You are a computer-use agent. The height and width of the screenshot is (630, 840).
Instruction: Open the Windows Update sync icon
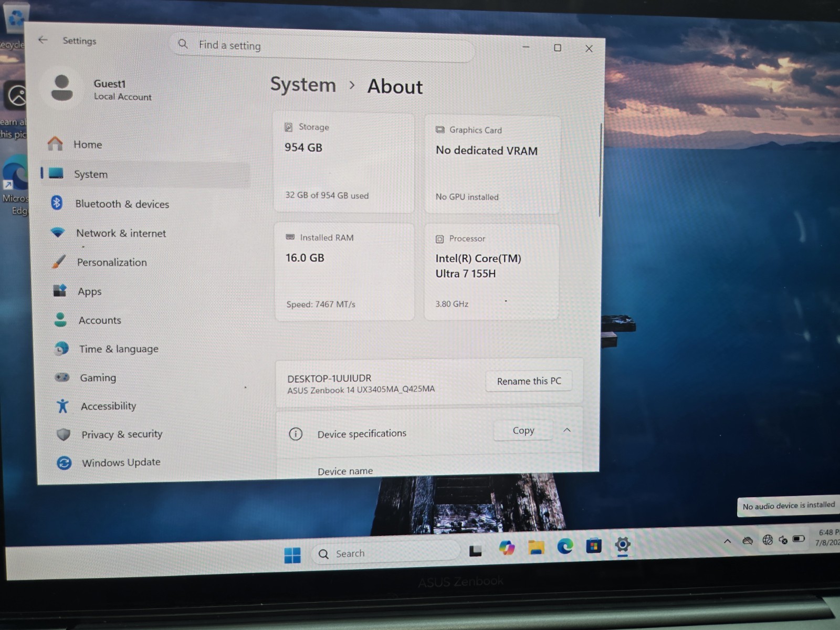click(x=64, y=463)
